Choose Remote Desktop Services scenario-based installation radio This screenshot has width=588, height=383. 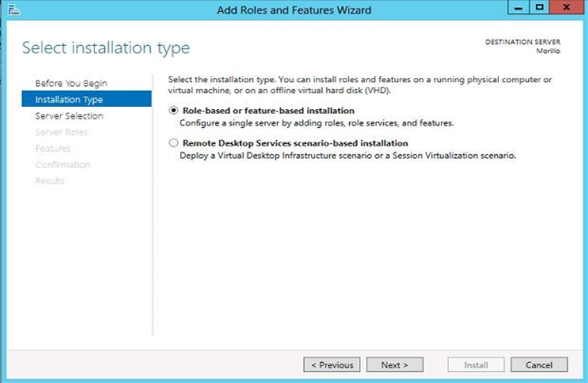pos(174,144)
